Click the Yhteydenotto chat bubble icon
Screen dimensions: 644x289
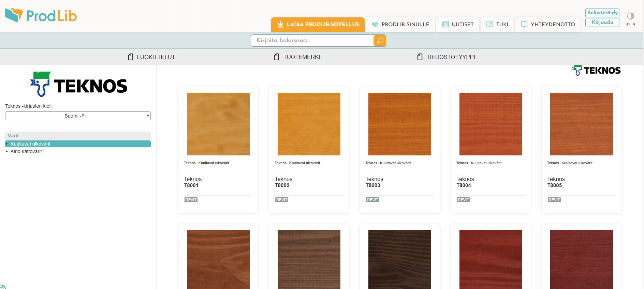pyautogui.click(x=524, y=25)
